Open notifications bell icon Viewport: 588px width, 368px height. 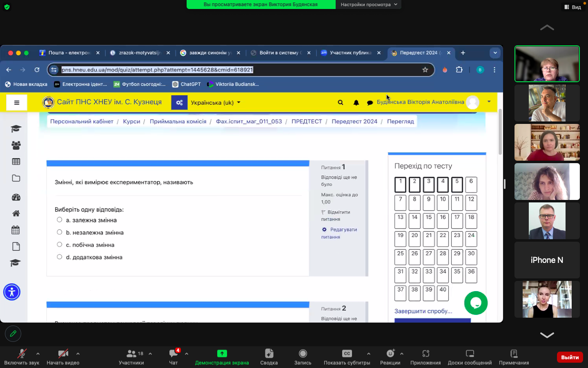coord(356,103)
